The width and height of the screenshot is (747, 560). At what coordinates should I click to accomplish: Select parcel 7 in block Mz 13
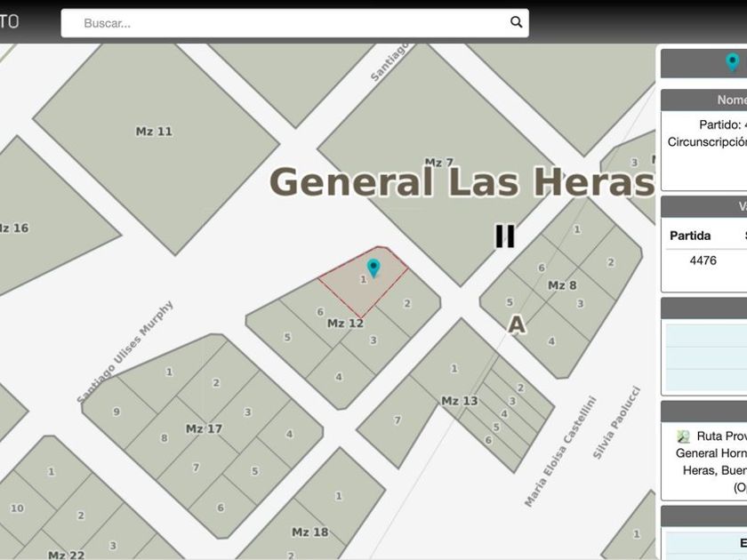click(x=398, y=420)
